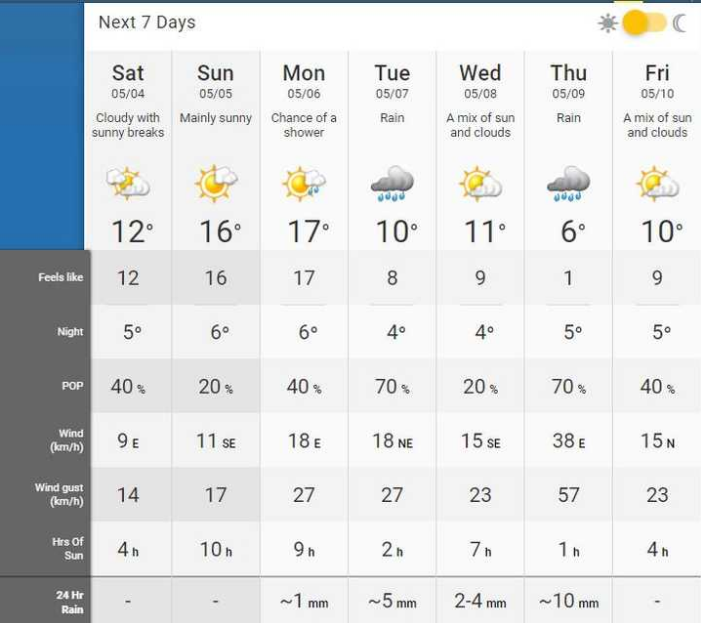Screen dimensions: 701x623
Task: Click Thursday's ~10 mm rain amount
Action: [568, 601]
